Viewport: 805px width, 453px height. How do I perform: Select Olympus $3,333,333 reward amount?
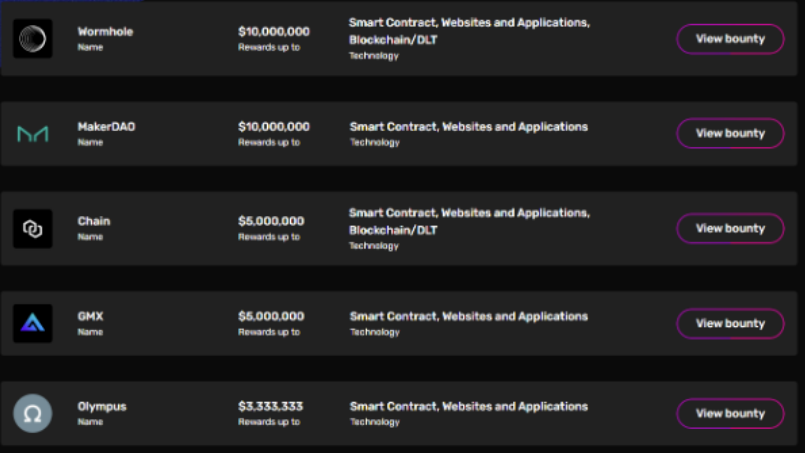click(x=271, y=406)
